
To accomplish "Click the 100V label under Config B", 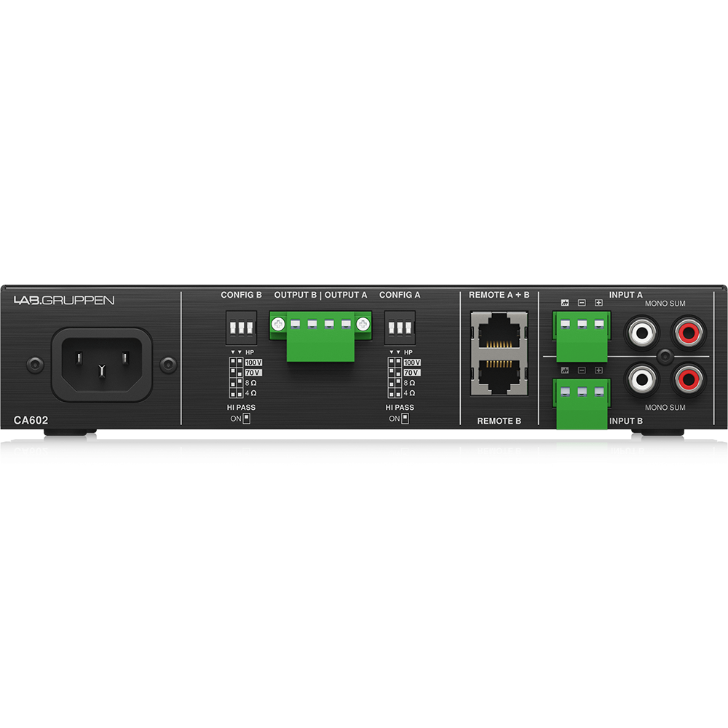I will click(x=253, y=363).
